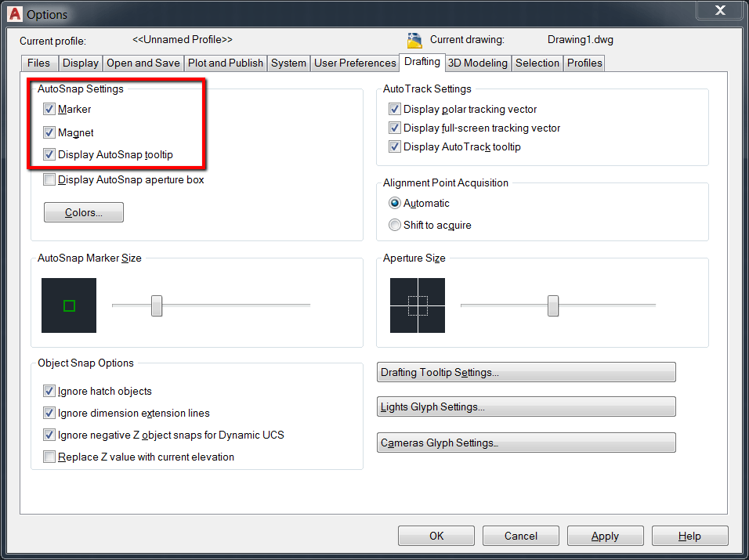
Task: Switch to the 3D Modeling tab
Action: (477, 63)
